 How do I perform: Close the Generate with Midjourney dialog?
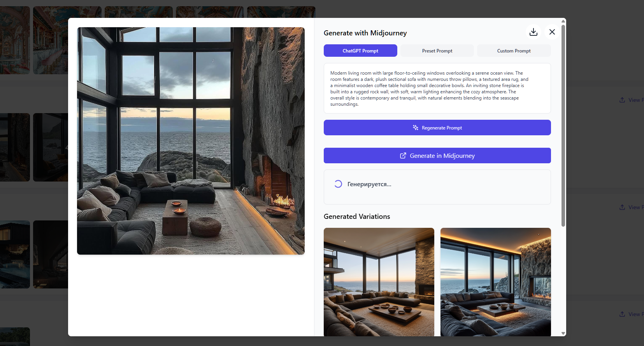click(x=552, y=32)
